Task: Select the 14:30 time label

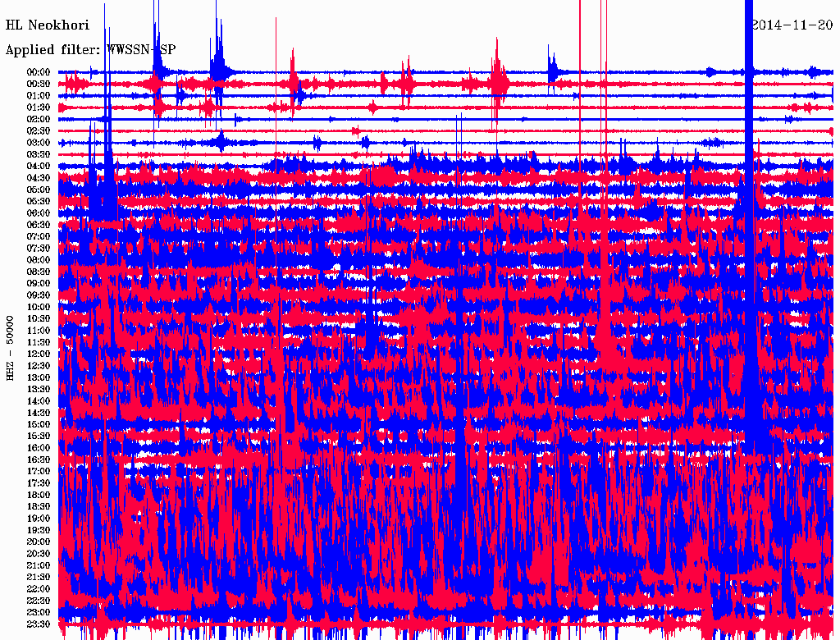Action: coord(38,413)
